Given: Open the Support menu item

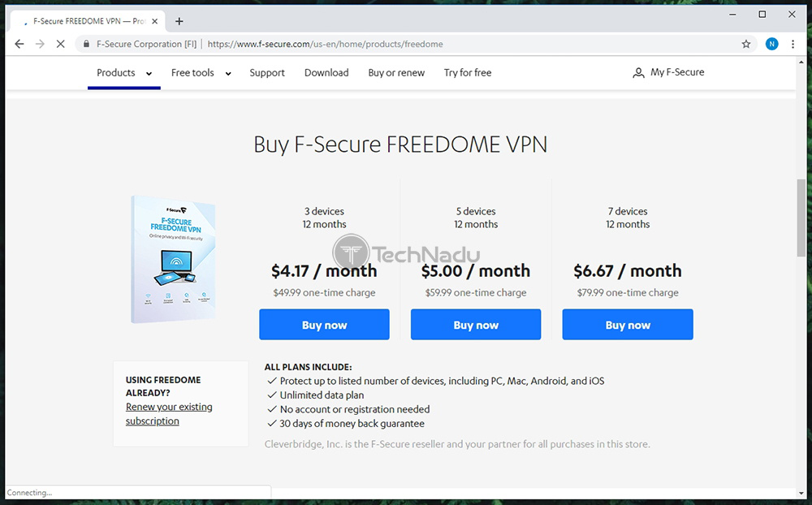Looking at the screenshot, I should 267,73.
